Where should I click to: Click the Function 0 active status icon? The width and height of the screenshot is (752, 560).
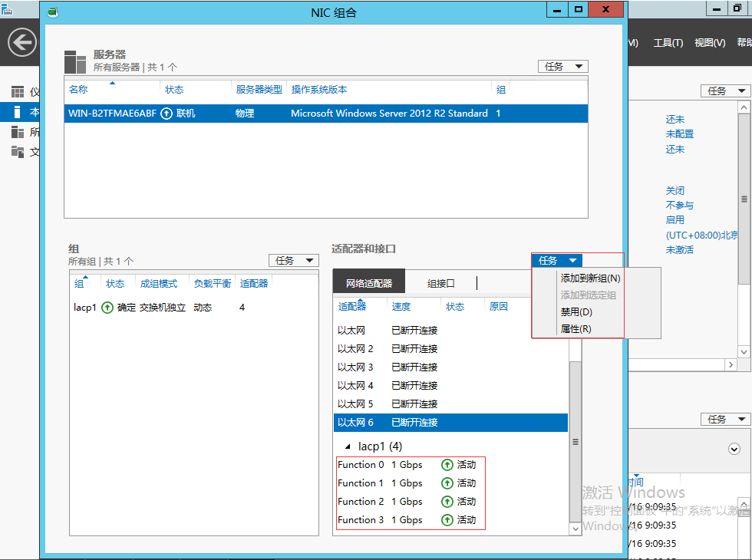[x=447, y=465]
